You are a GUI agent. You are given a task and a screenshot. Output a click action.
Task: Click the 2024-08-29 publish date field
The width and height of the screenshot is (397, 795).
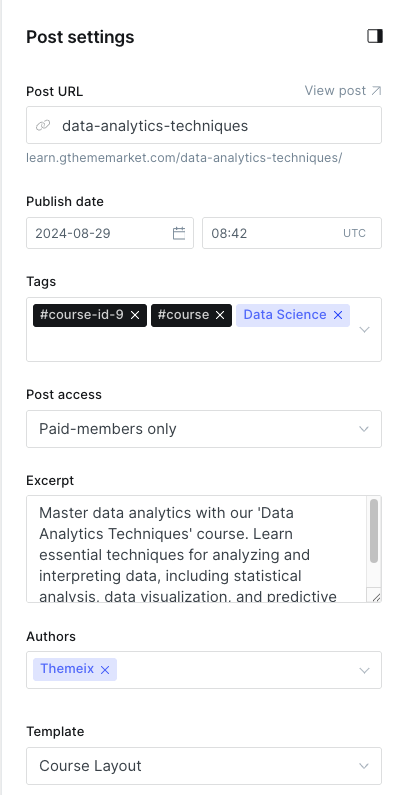coord(110,233)
